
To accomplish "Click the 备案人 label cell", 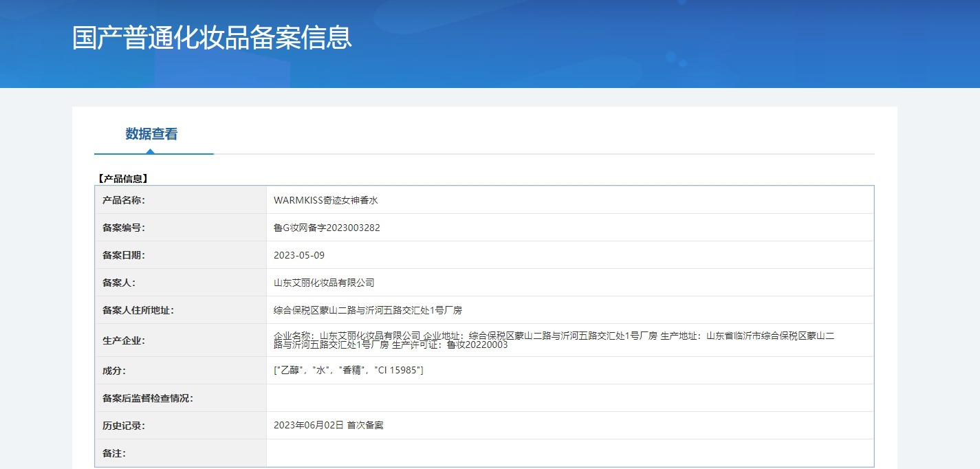I will pos(181,283).
